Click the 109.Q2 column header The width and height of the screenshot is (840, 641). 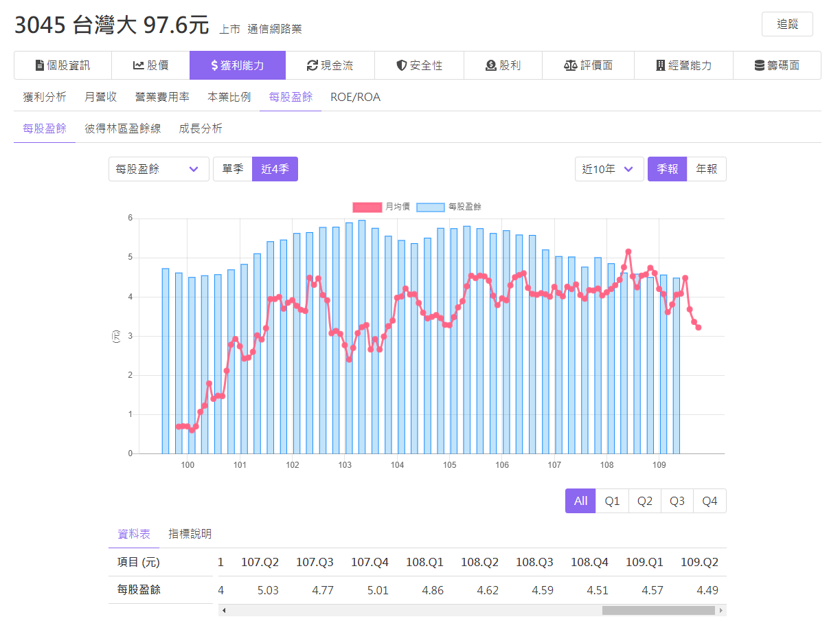pyautogui.click(x=699, y=562)
